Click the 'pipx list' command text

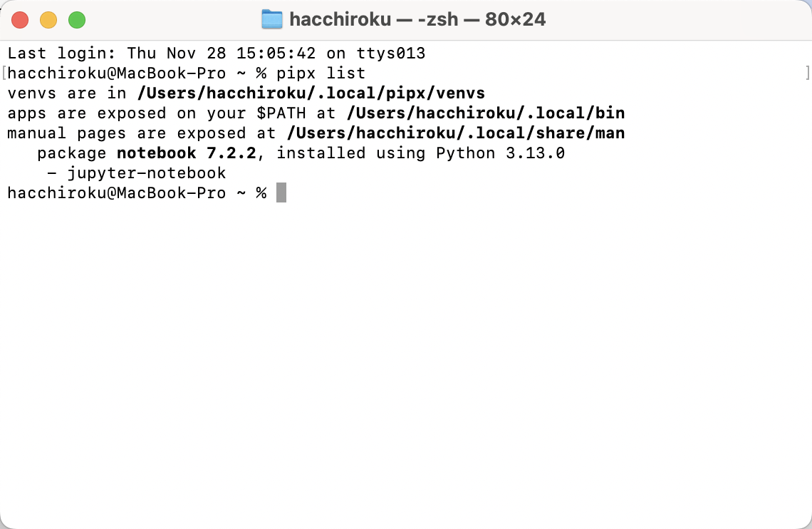coord(321,73)
